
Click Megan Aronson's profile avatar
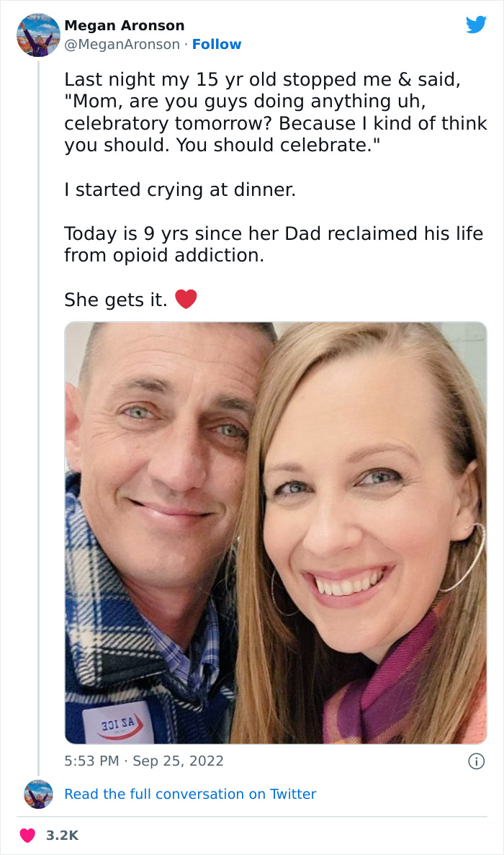click(x=37, y=35)
